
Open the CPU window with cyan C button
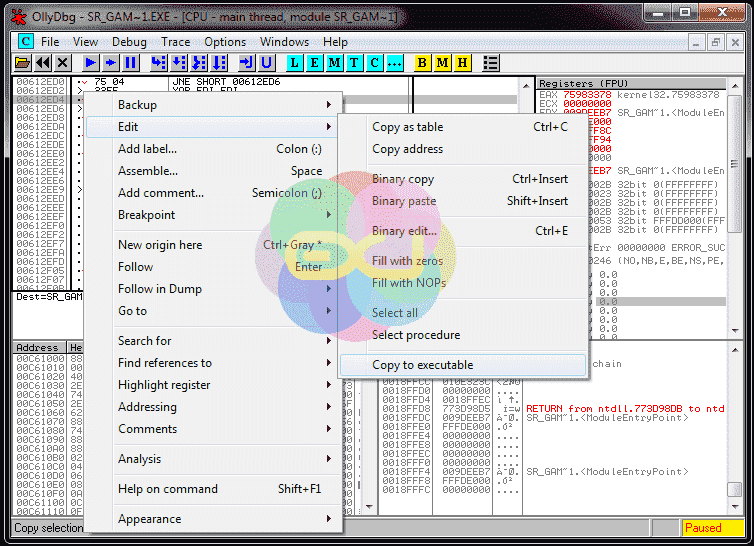coord(375,63)
